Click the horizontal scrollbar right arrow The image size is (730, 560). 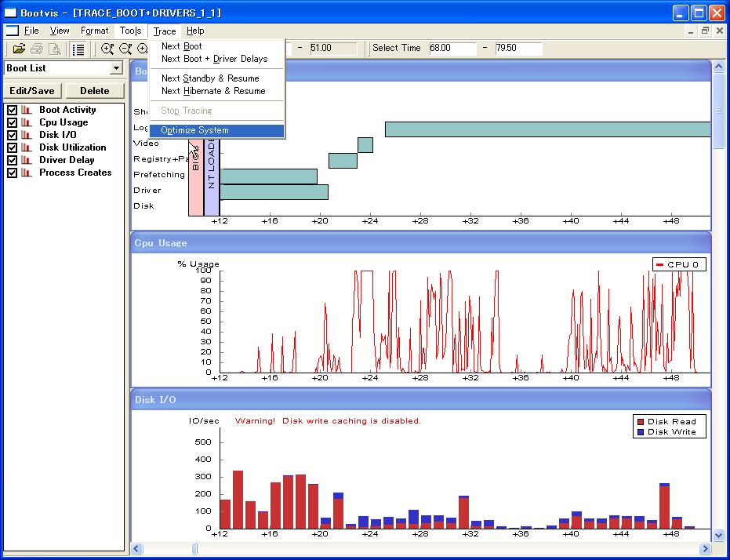click(x=706, y=548)
